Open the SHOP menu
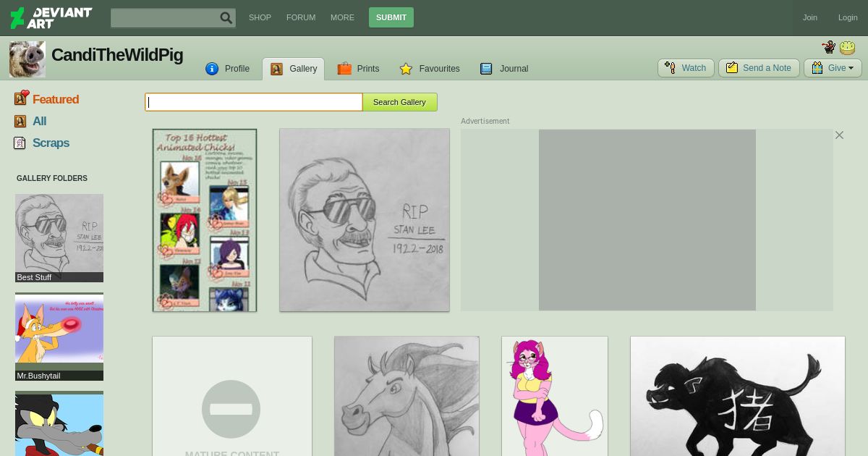This screenshot has width=868, height=456. pos(260,17)
